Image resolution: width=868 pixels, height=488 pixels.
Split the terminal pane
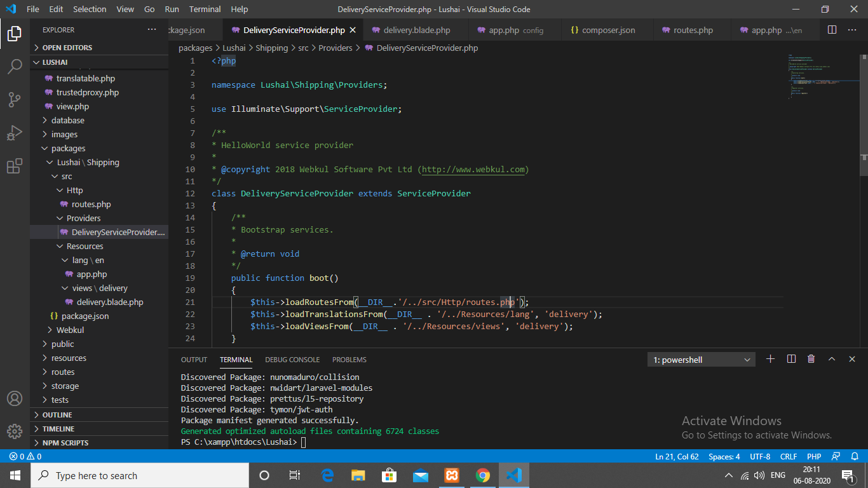click(x=791, y=359)
